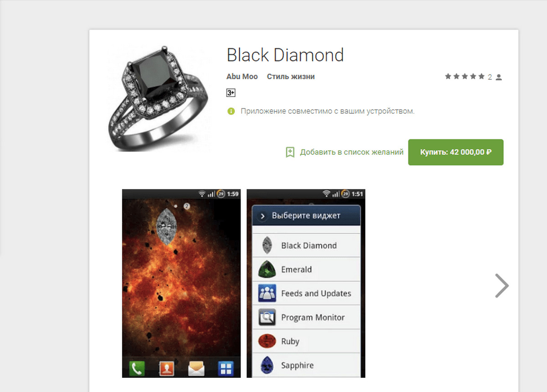Viewport: 547px width, 392px height.
Task: Click the wishlist bookmark icon
Action: [290, 152]
